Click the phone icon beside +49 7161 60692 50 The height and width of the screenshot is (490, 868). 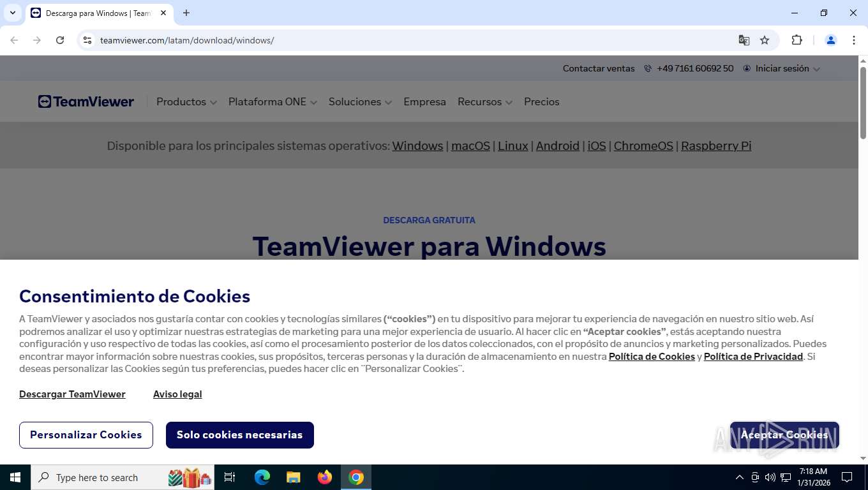tap(648, 68)
